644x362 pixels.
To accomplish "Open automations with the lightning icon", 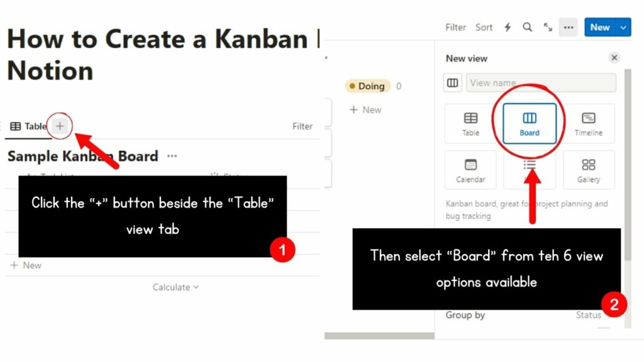I will (x=507, y=27).
